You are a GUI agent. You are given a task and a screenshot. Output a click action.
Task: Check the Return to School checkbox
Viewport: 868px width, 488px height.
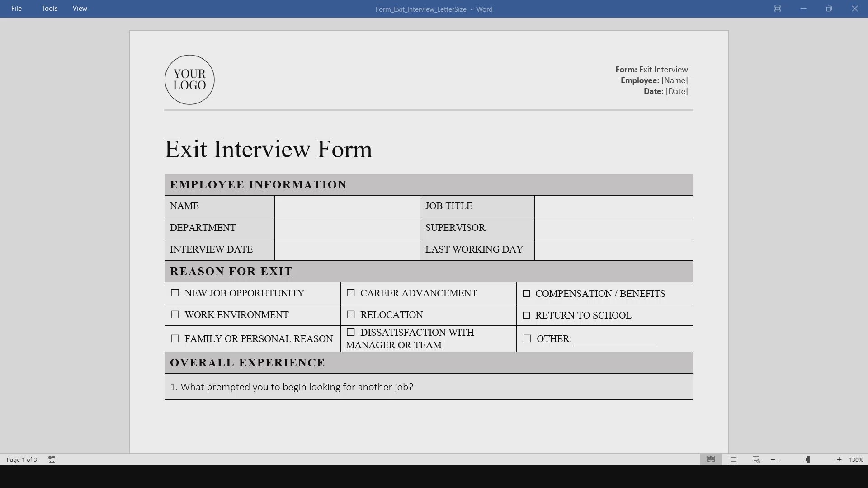click(x=526, y=315)
